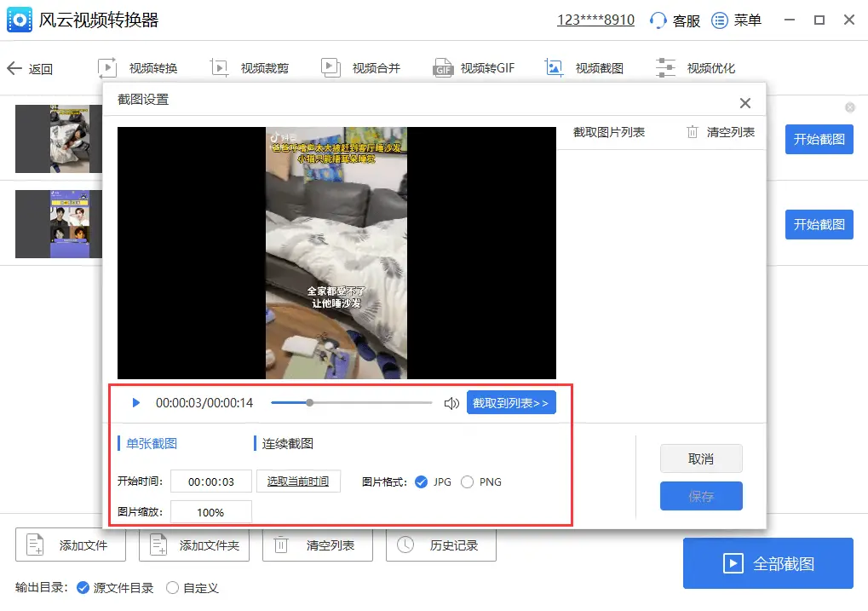Image resolution: width=868 pixels, height=611 pixels.
Task: Switch to 视频转GIF tab
Action: tap(474, 68)
